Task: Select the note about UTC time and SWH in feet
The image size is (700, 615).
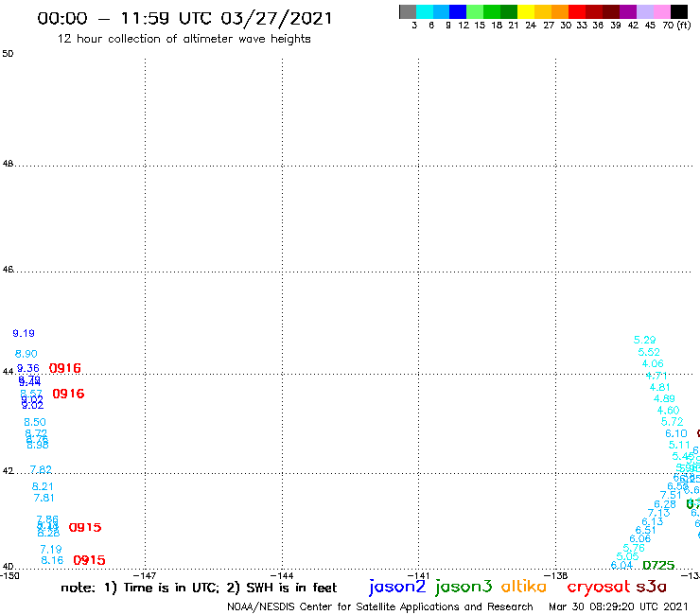Action: click(x=199, y=588)
